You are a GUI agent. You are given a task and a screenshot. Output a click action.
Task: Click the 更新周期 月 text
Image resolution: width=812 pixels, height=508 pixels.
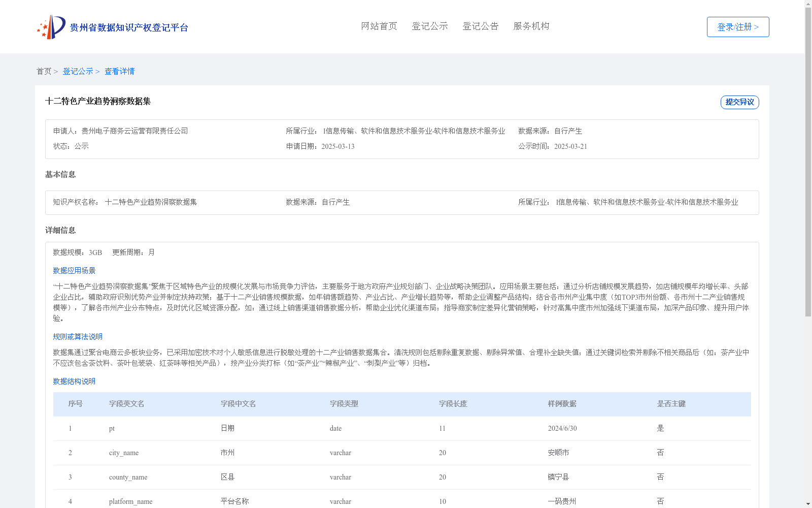(x=133, y=252)
